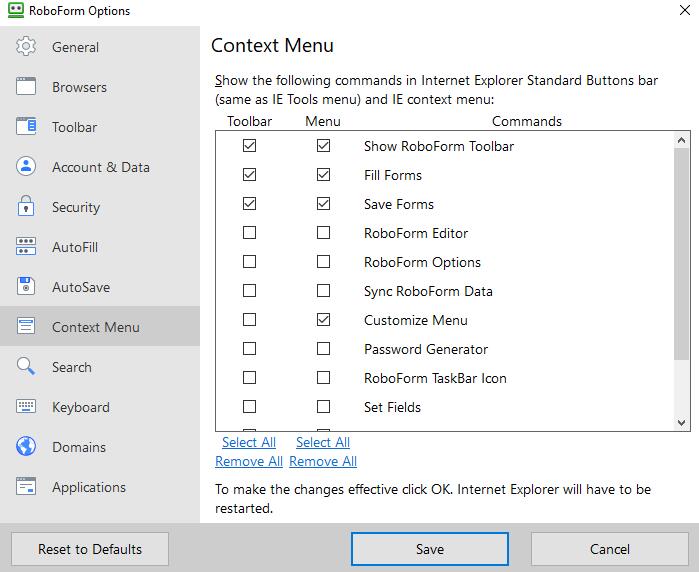
Task: Click the Reset to Defaults button
Action: [x=90, y=549]
